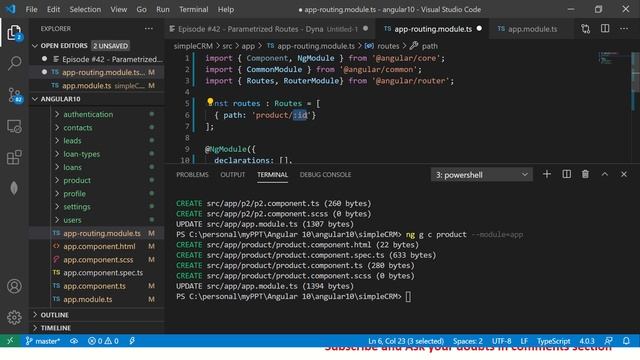Open app.component.ts in file tree
The image size is (640, 360).
(x=94, y=286)
